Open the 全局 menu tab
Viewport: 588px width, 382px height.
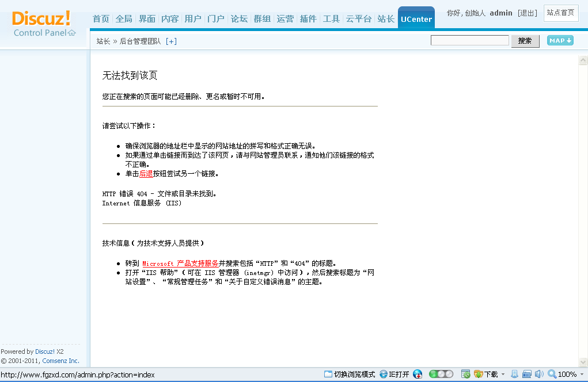124,19
